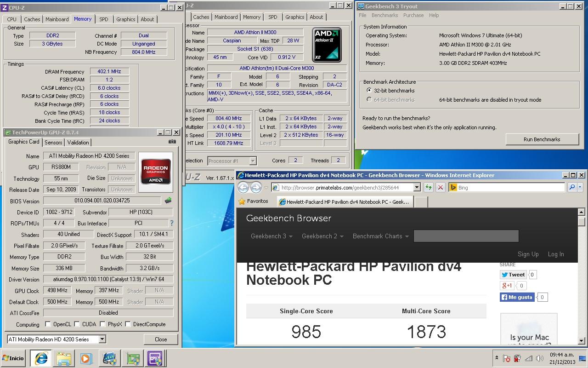Click the IE vertical scrollbar down arrow
This screenshot has width=588, height=368.
click(582, 341)
